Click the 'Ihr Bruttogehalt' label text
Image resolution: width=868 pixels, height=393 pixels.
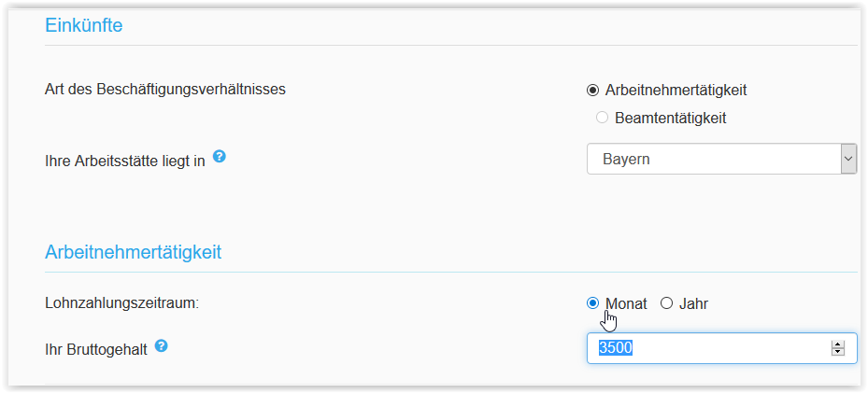pos(95,349)
